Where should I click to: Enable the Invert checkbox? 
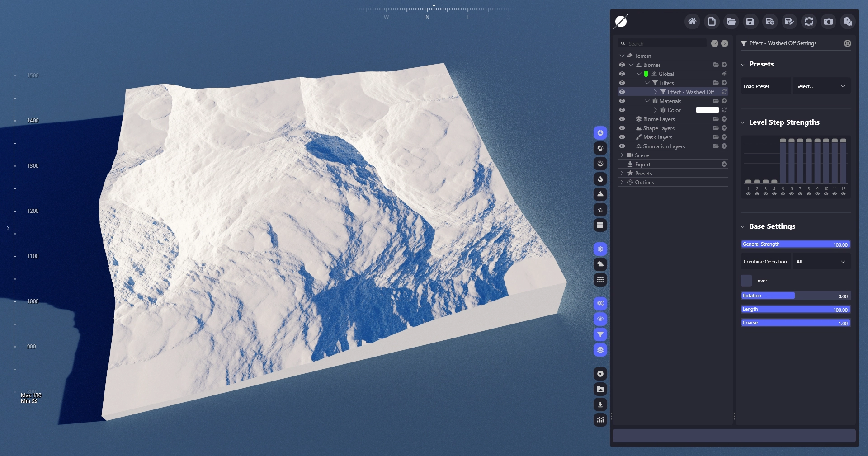coord(746,281)
